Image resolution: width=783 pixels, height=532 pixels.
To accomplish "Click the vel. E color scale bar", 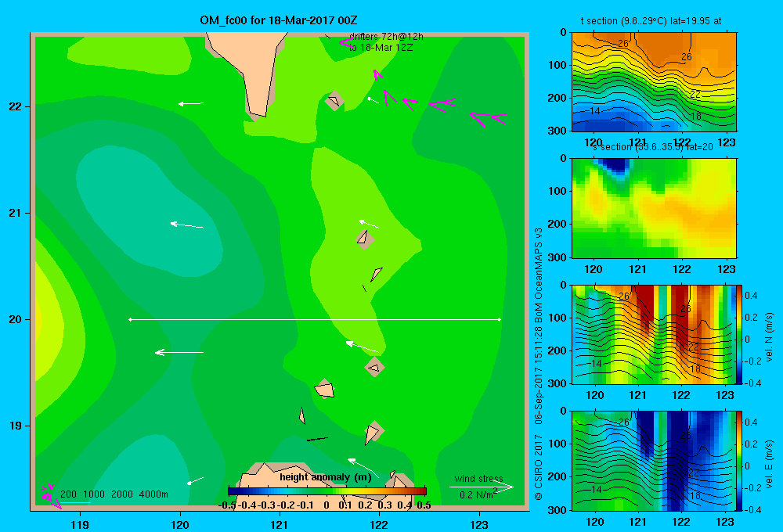I will tap(740, 461).
